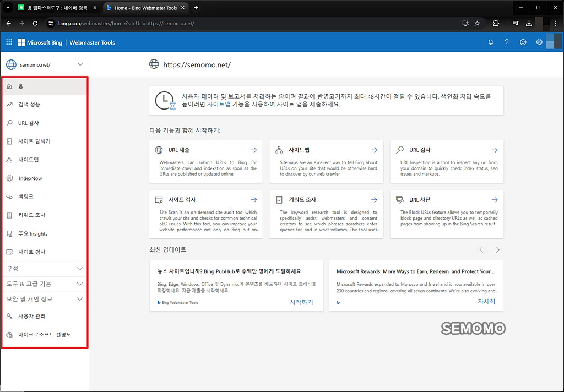Open 주요 Insights in sidebar
This screenshot has height=392, width=564.
45,234
